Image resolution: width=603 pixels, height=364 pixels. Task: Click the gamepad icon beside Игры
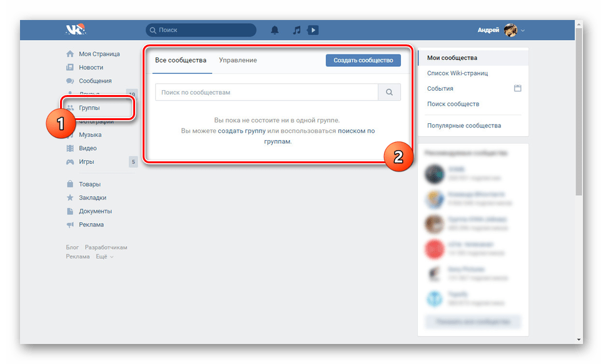69,162
